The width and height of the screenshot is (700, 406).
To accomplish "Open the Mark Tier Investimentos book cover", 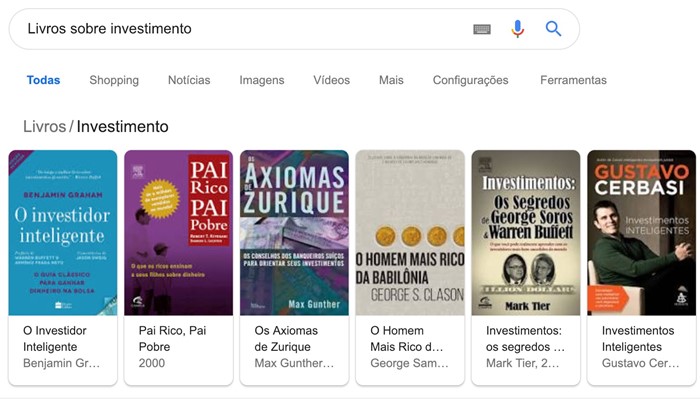I will point(526,232).
